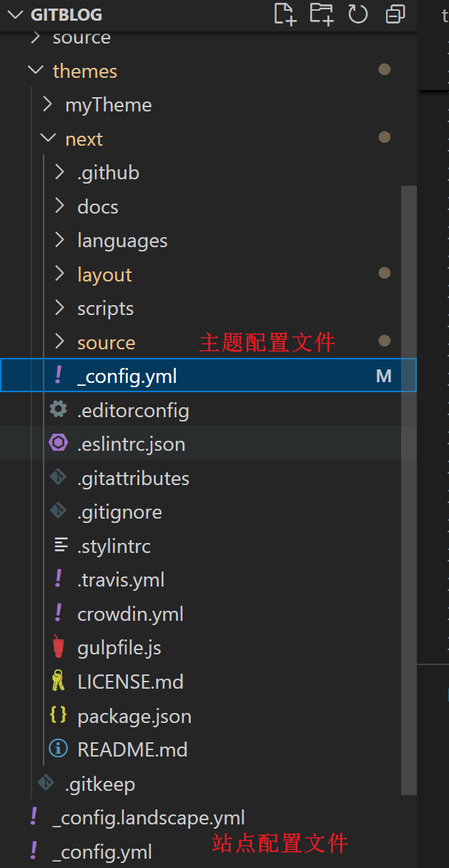Collapse all folders in Explorer
The width and height of the screenshot is (449, 868).
(x=395, y=14)
